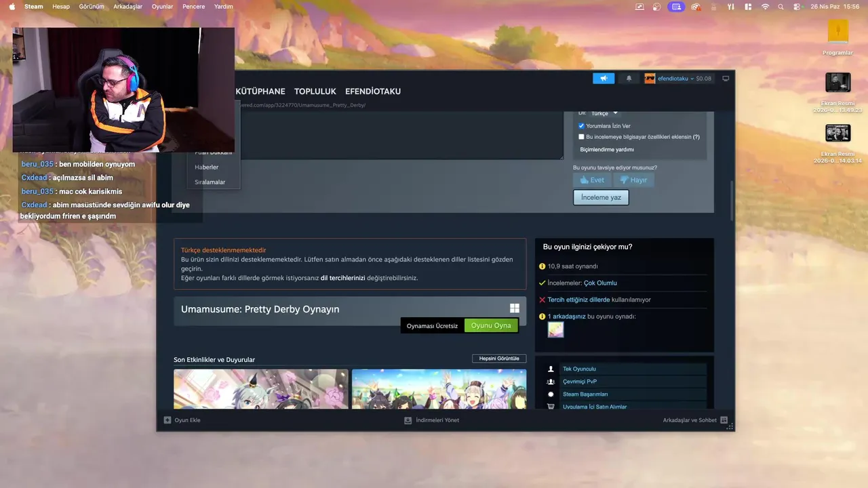The width and height of the screenshot is (868, 488).
Task: Choose Hayır thumbs-down button
Action: (633, 180)
